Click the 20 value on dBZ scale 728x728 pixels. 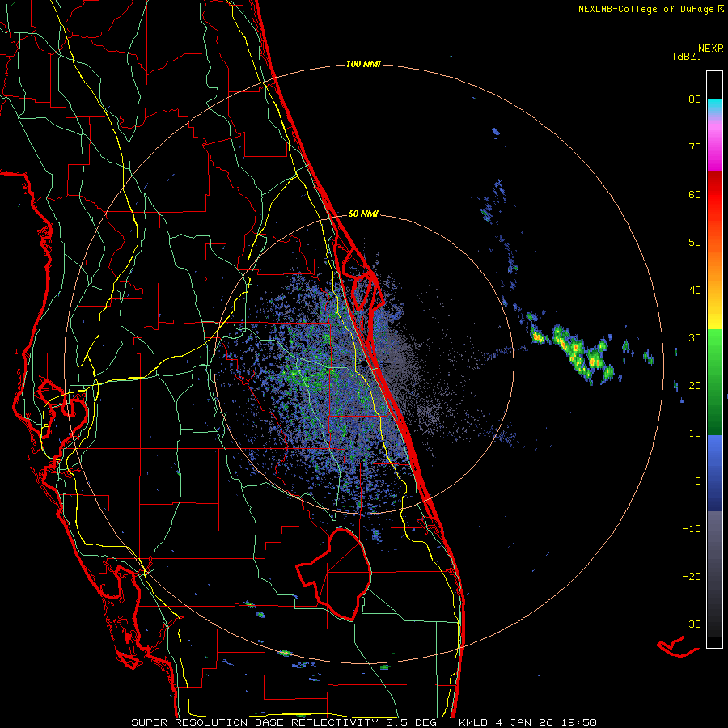tap(695, 386)
